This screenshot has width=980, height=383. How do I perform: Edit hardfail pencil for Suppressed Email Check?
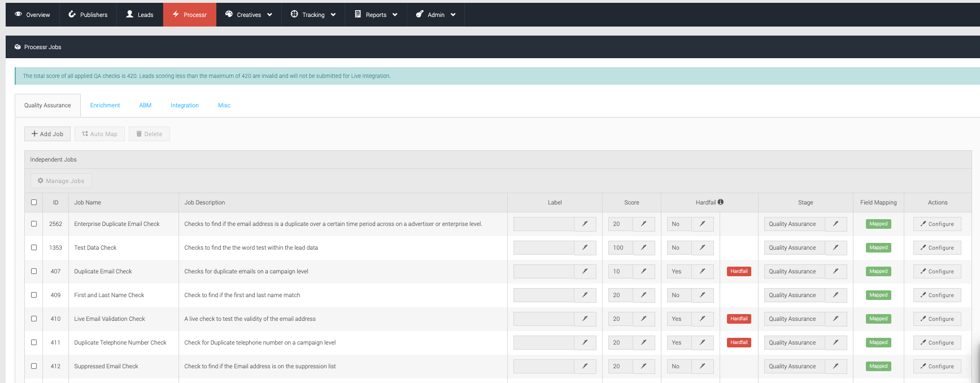pyautogui.click(x=703, y=367)
